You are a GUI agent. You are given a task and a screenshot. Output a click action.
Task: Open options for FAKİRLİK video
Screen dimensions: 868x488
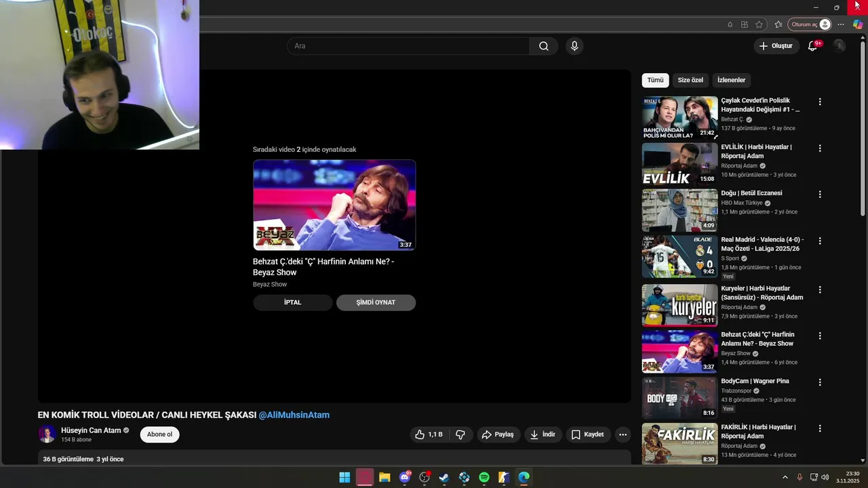pos(820,428)
